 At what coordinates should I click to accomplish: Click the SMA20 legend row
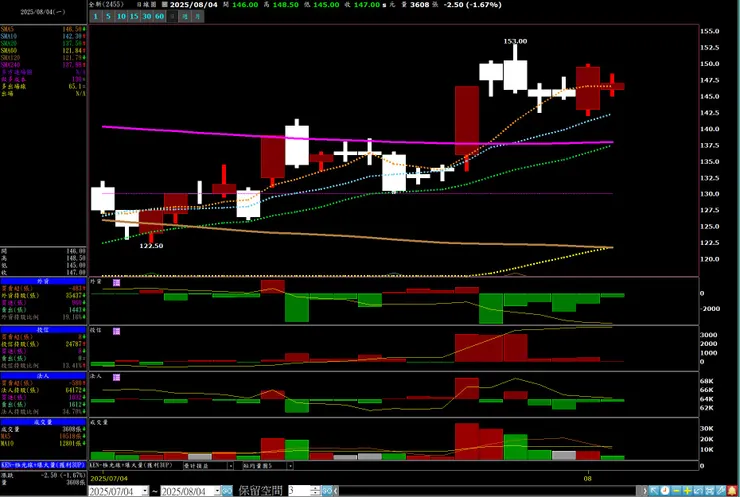[43, 43]
